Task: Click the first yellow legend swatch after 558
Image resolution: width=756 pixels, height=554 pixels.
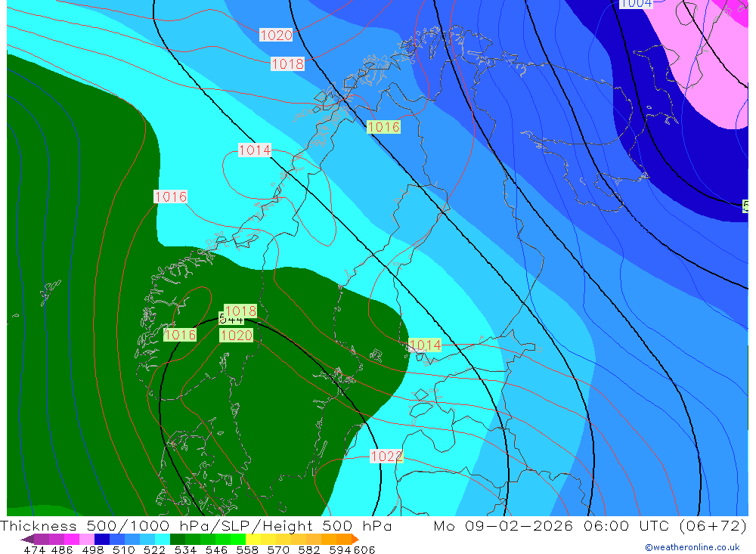Action: (253, 540)
